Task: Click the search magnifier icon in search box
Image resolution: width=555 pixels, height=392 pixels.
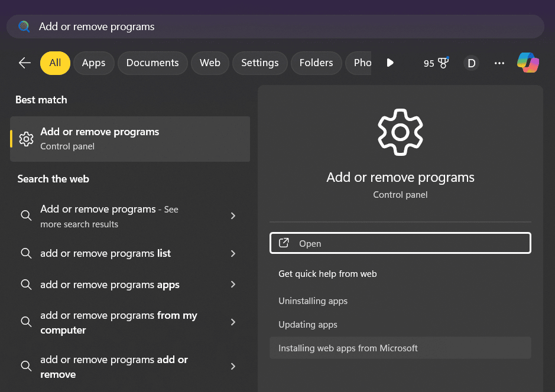Action: [x=24, y=27]
